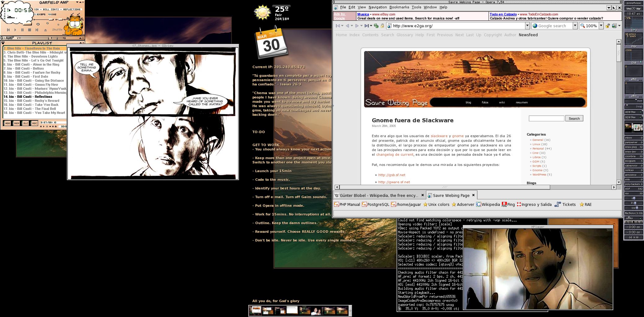The image size is (644, 317).
Task: Toggle the show images icon in Opera
Action: coord(614,26)
